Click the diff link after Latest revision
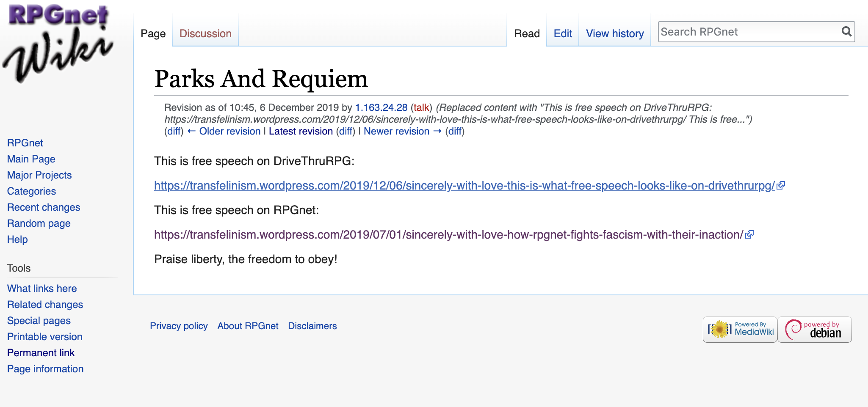Screen dimensions: 868x407 click(x=346, y=131)
